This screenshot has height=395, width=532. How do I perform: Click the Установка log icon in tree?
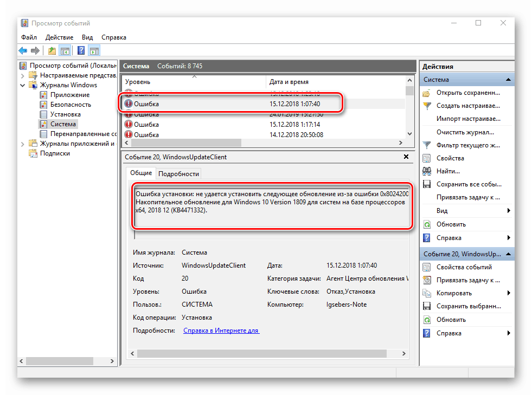pyautogui.click(x=43, y=114)
